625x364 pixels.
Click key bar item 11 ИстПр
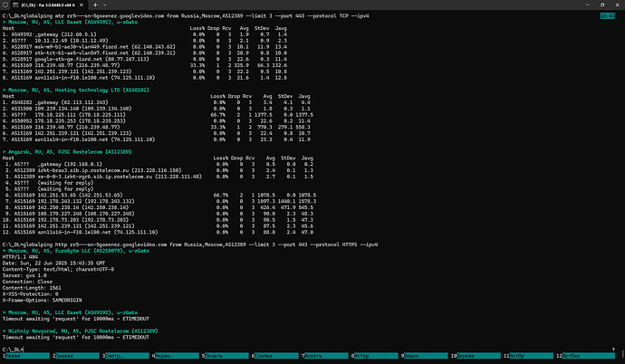[529, 356]
